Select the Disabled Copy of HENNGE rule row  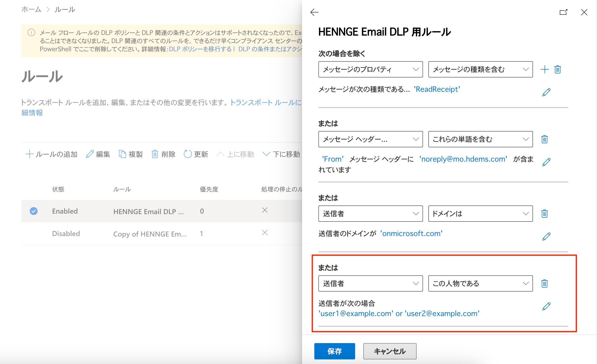(x=150, y=234)
